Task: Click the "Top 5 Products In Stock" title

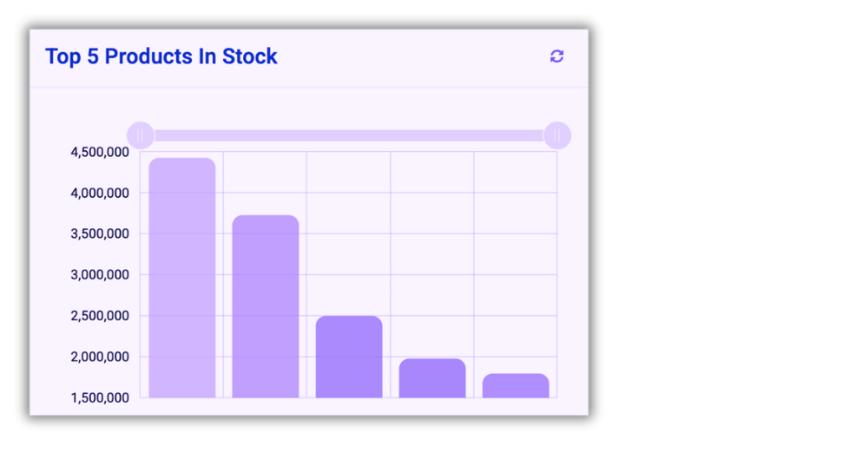Action: tap(161, 56)
